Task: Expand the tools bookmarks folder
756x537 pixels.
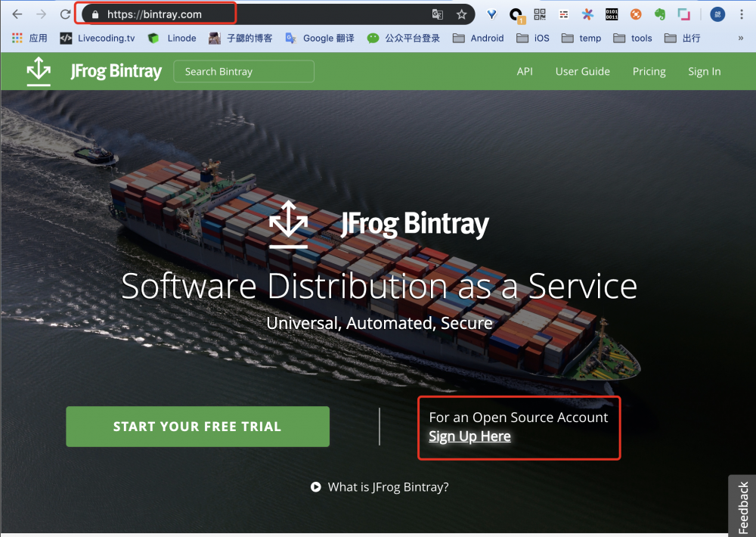Action: coord(633,38)
